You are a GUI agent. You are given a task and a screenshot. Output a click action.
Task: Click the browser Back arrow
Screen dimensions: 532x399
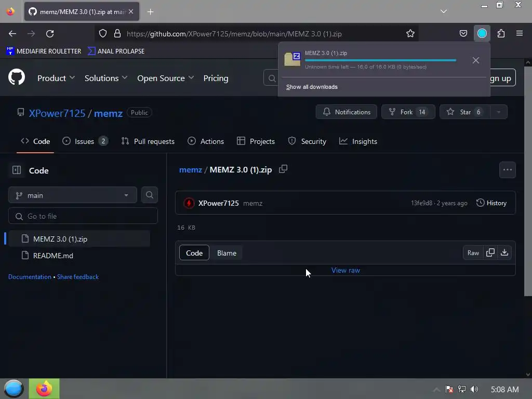[x=12, y=34]
